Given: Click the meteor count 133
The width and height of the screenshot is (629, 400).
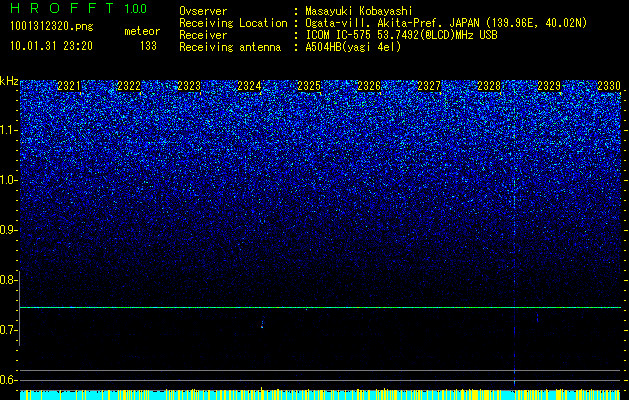Looking at the screenshot, I should point(148,46).
